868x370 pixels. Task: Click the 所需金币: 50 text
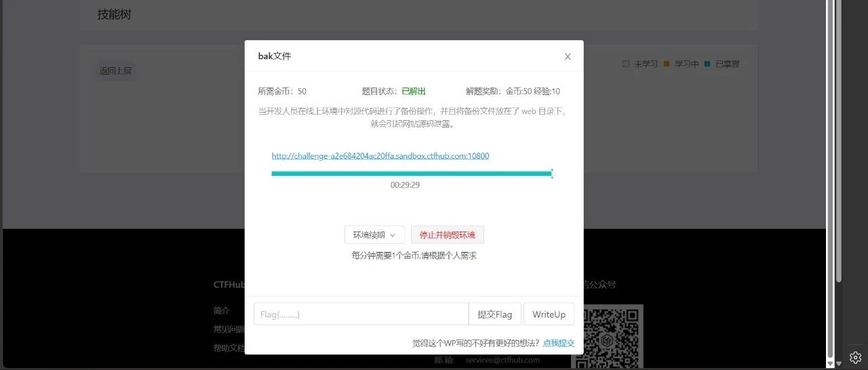[282, 91]
